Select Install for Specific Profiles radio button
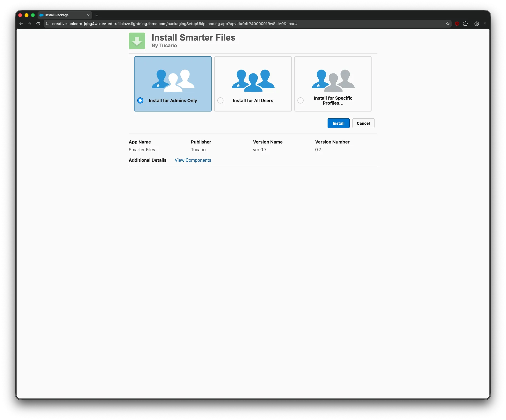506x420 pixels. pyautogui.click(x=301, y=100)
